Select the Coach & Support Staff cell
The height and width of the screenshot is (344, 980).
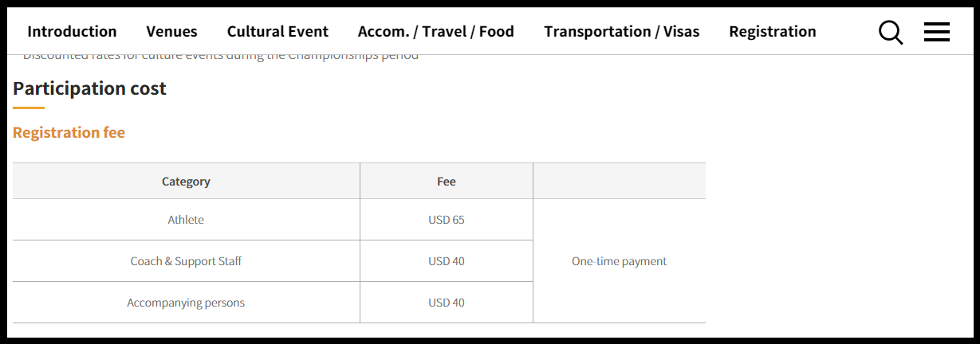[186, 261]
